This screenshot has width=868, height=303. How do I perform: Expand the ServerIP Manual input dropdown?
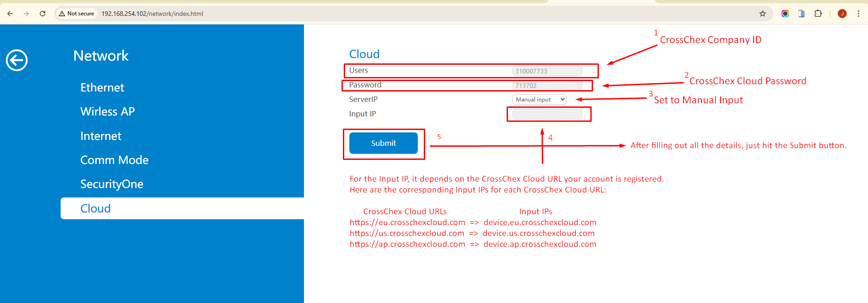[539, 100]
